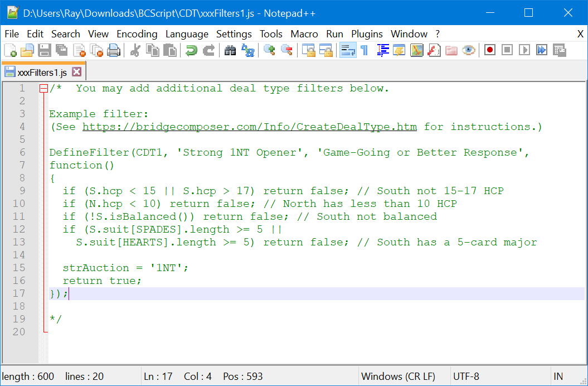Click line number 9 in margin
The height and width of the screenshot is (386, 588).
pyautogui.click(x=22, y=191)
